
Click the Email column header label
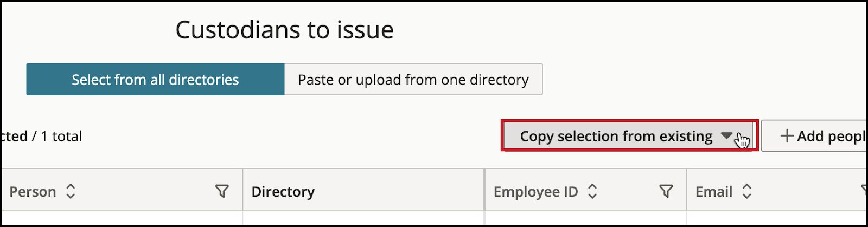pos(714,192)
